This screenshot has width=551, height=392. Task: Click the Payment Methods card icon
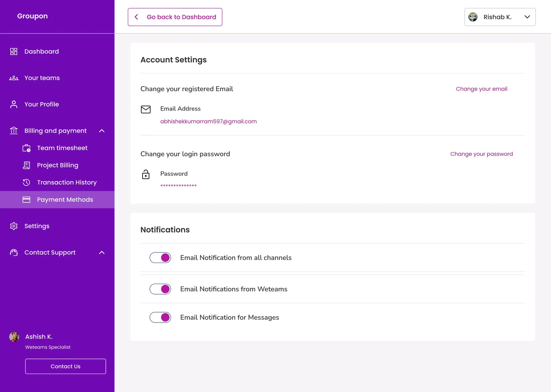[26, 200]
